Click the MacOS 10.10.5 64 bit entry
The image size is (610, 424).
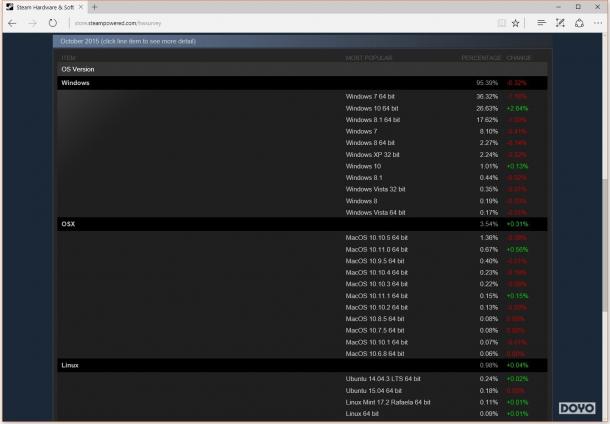(x=377, y=238)
